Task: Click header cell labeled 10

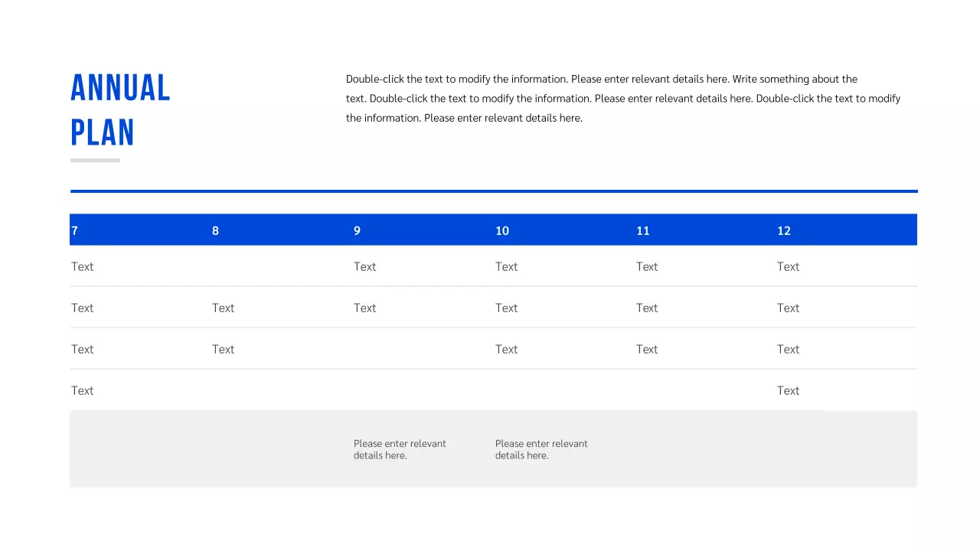Action: click(502, 230)
